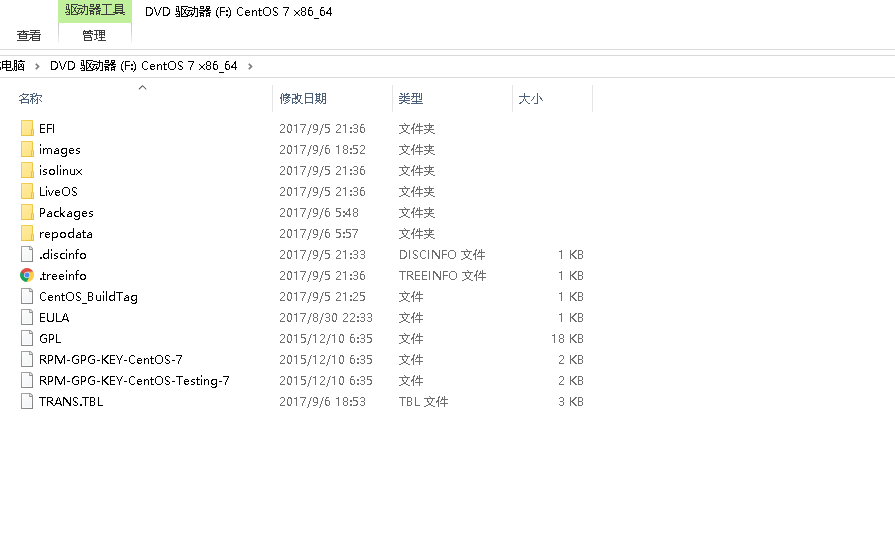Click the date 2017/9/6 18:52
895x550 pixels.
322,149
